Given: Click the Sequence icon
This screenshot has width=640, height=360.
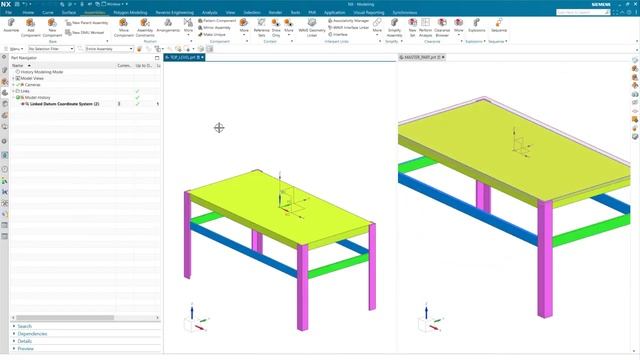Looking at the screenshot, I should tap(499, 23).
